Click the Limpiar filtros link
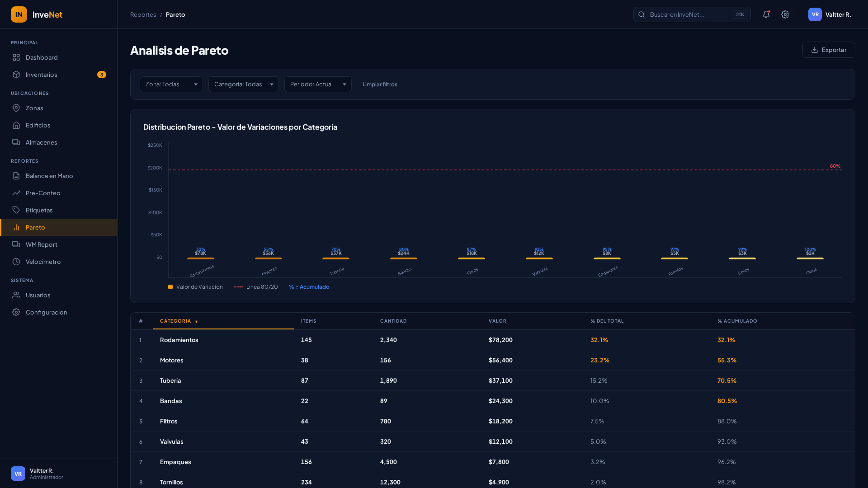The width and height of the screenshot is (868, 488). click(x=380, y=84)
